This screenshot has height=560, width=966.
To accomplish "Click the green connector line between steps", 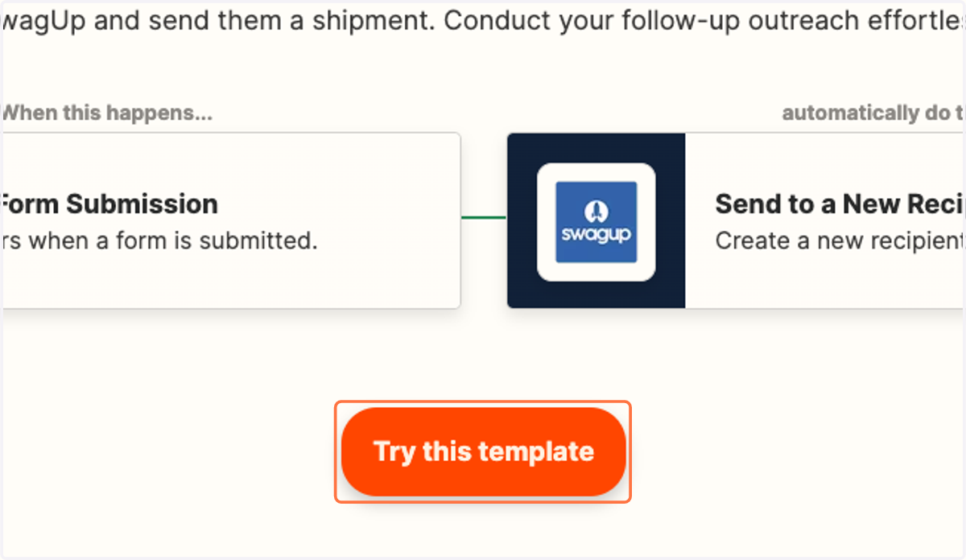I will point(484,217).
